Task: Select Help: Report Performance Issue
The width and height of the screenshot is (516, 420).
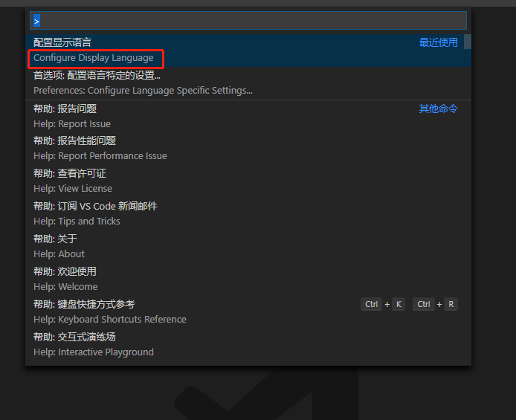Action: coord(248,149)
